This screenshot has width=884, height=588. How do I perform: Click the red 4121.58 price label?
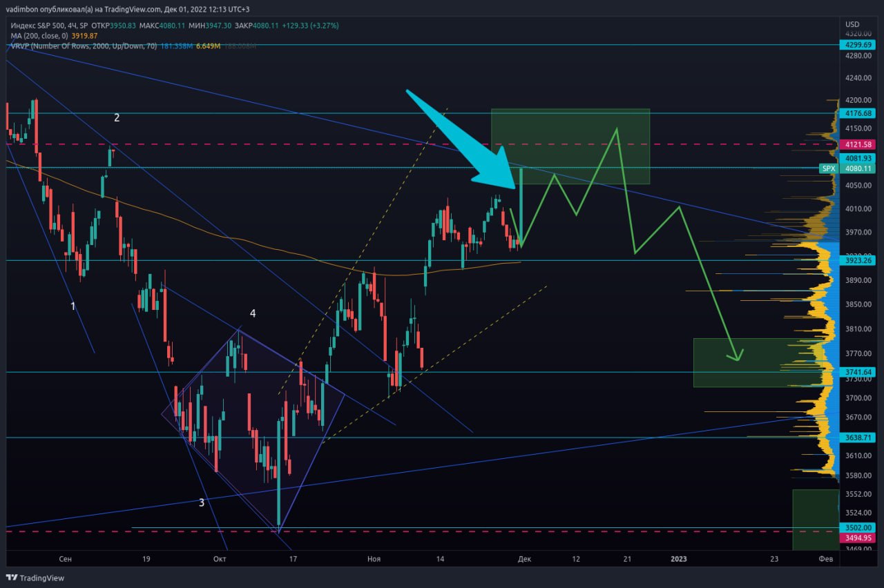point(857,144)
